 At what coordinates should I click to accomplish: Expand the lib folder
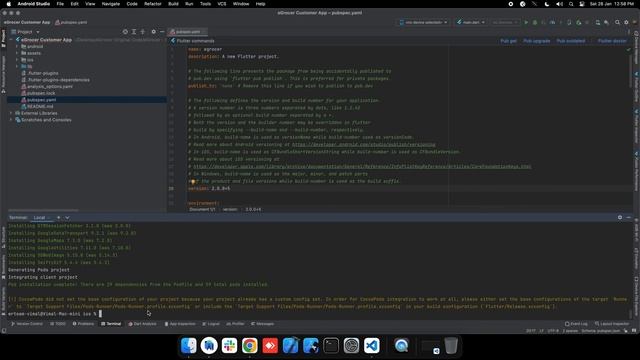pos(17,66)
